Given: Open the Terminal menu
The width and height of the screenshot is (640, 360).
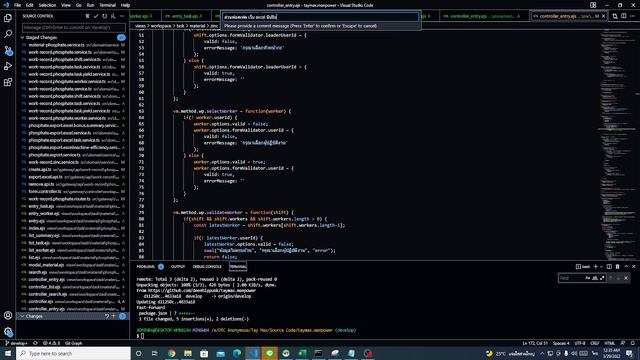Looking at the screenshot, I should pos(108,5).
